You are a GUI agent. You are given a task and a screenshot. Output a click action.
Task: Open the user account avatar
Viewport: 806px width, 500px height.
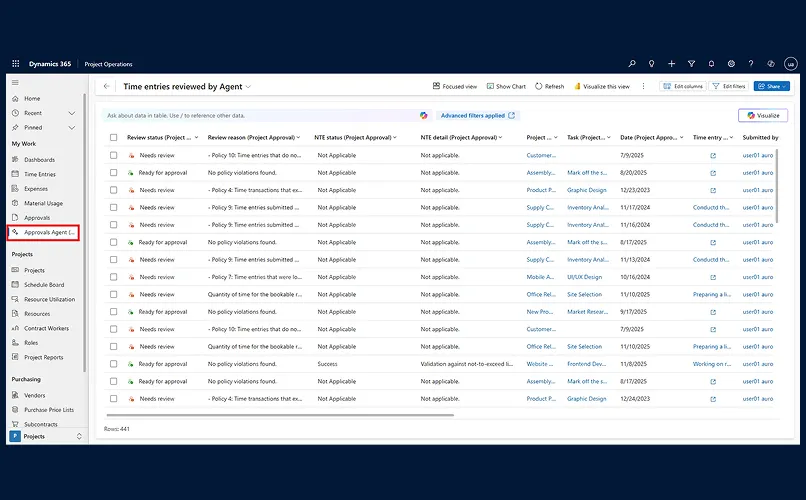789,64
